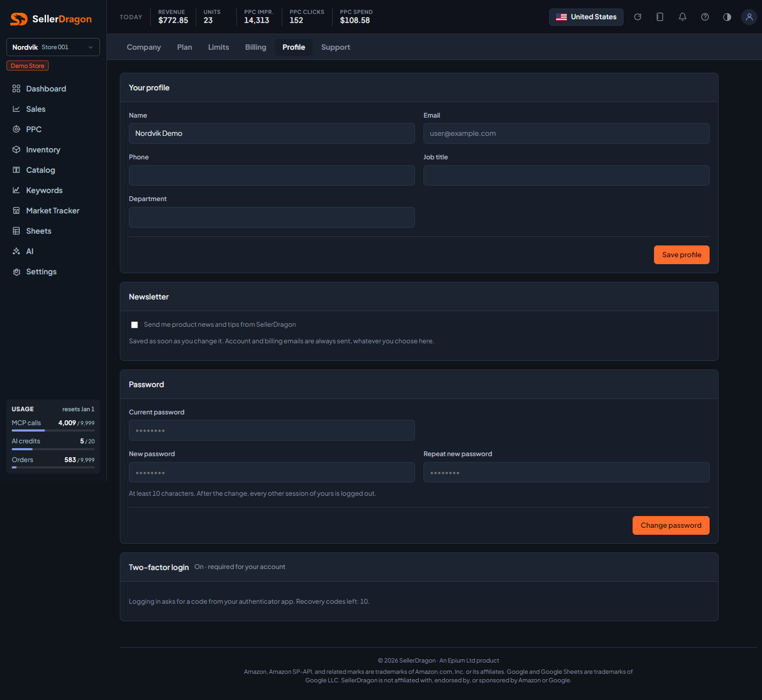Screen dimensions: 762x700
Task: Focus the Job title field
Action: 566,175
